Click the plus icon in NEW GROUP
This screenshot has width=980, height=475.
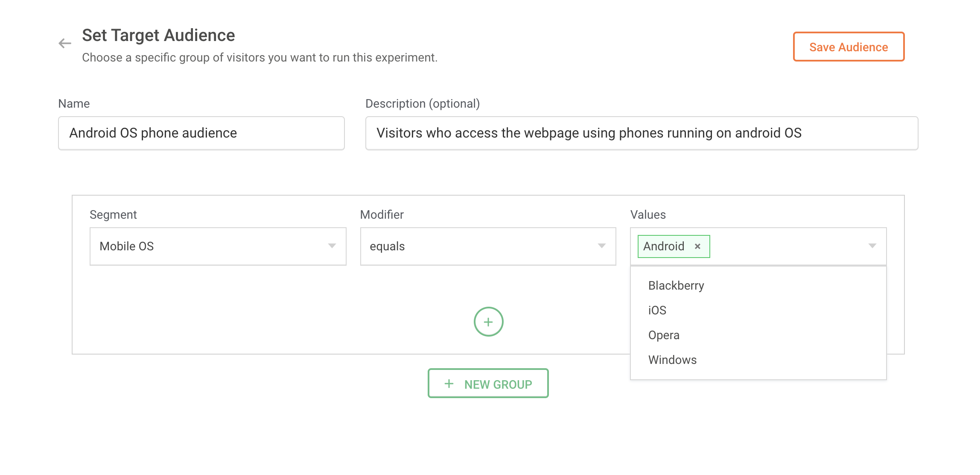tap(449, 384)
